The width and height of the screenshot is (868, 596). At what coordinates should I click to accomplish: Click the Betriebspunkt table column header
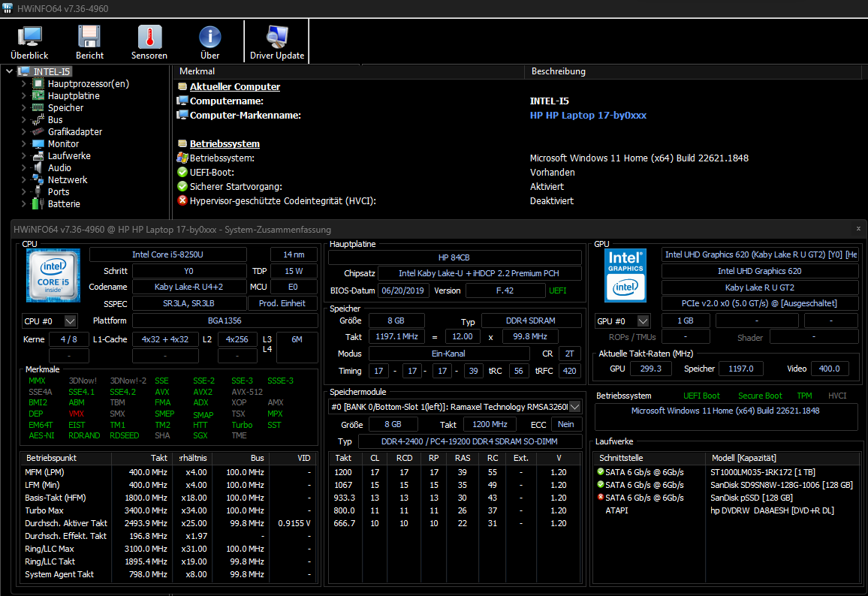point(66,458)
